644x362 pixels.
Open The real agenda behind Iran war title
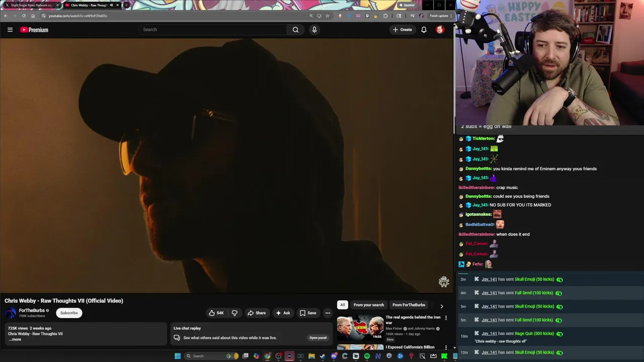point(413,320)
